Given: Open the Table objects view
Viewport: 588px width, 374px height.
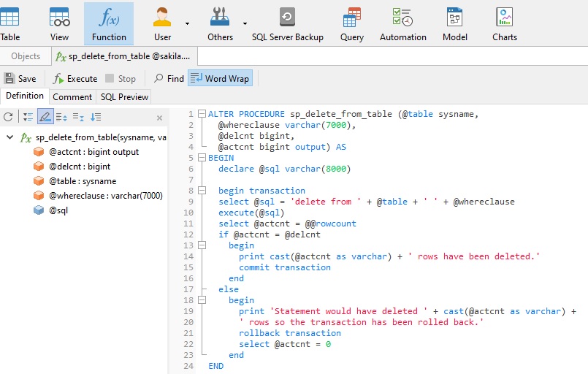Looking at the screenshot, I should (9, 23).
